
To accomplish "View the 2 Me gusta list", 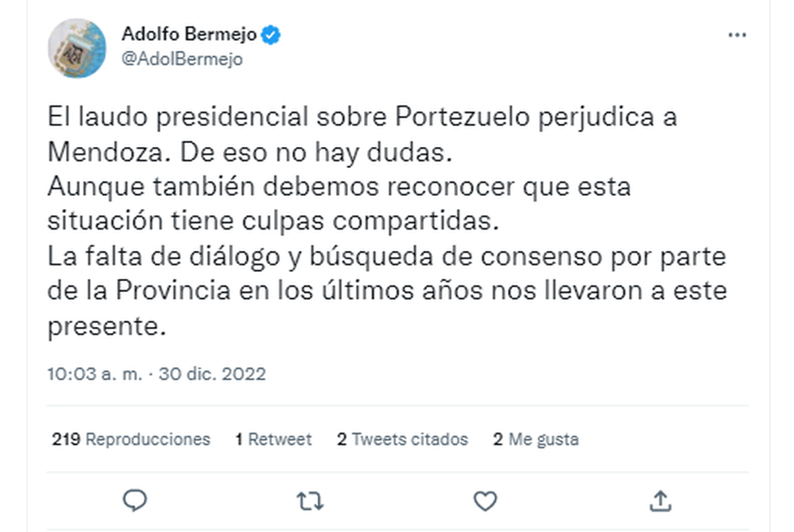I will click(535, 439).
